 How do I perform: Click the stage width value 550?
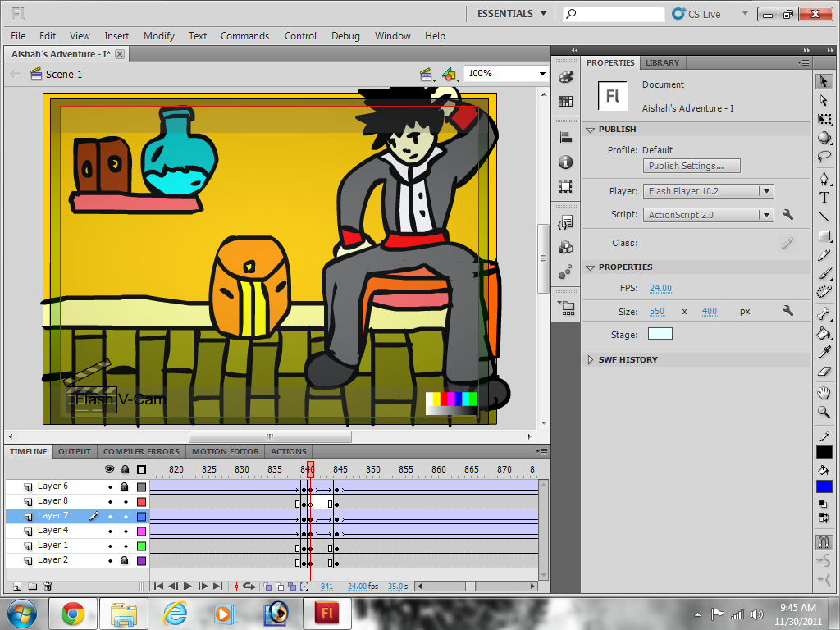coord(657,311)
